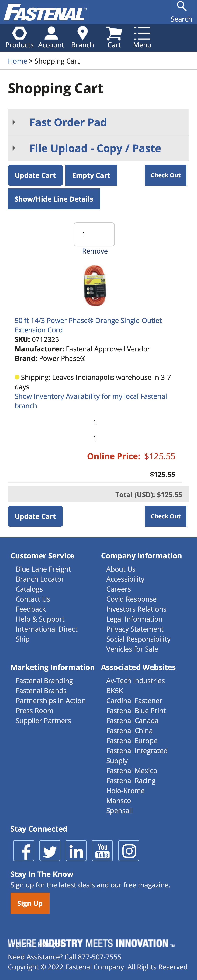
Task: Open the YouTube social icon
Action: 102,850
